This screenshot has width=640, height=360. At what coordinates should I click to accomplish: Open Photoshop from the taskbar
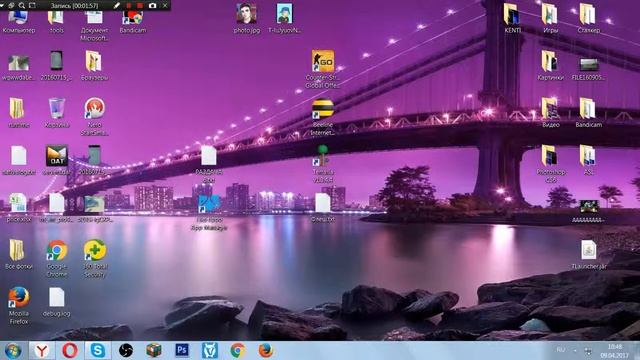click(182, 351)
